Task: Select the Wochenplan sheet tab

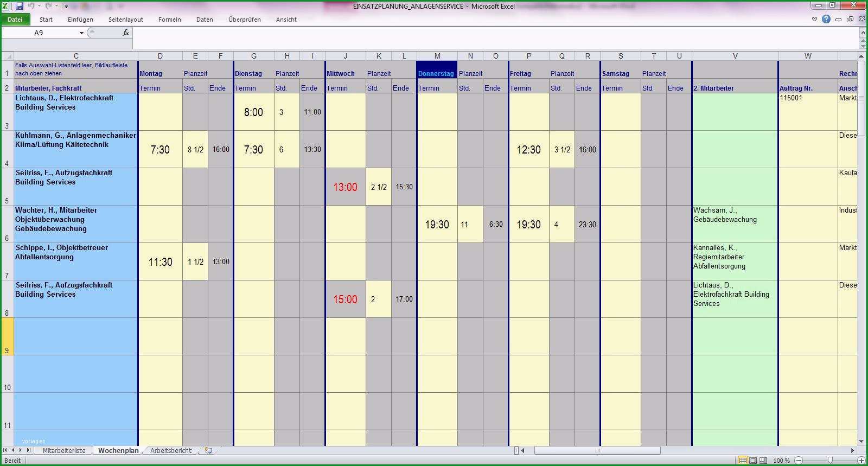Action: click(118, 450)
